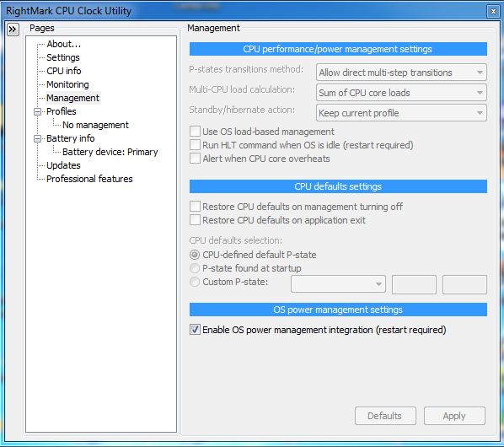Select the CPU info page
Screen dimensions: 504x447
tap(64, 71)
